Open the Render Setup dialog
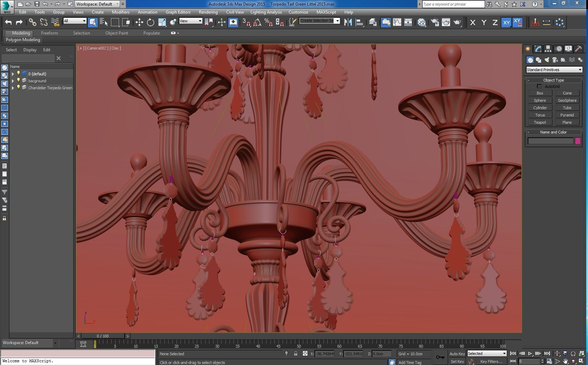Screen dimensions: 588x365 [x=435, y=22]
